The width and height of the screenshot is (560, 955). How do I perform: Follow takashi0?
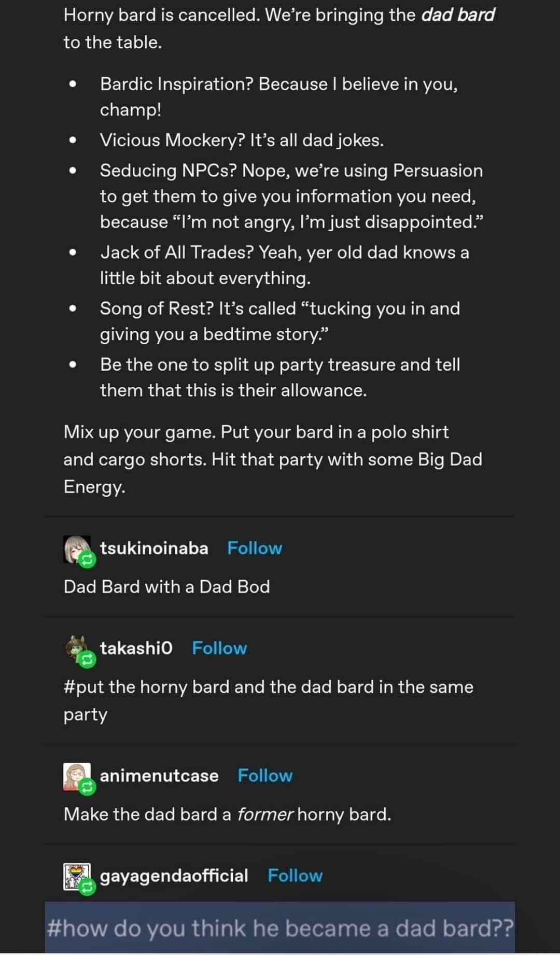pyautogui.click(x=219, y=648)
